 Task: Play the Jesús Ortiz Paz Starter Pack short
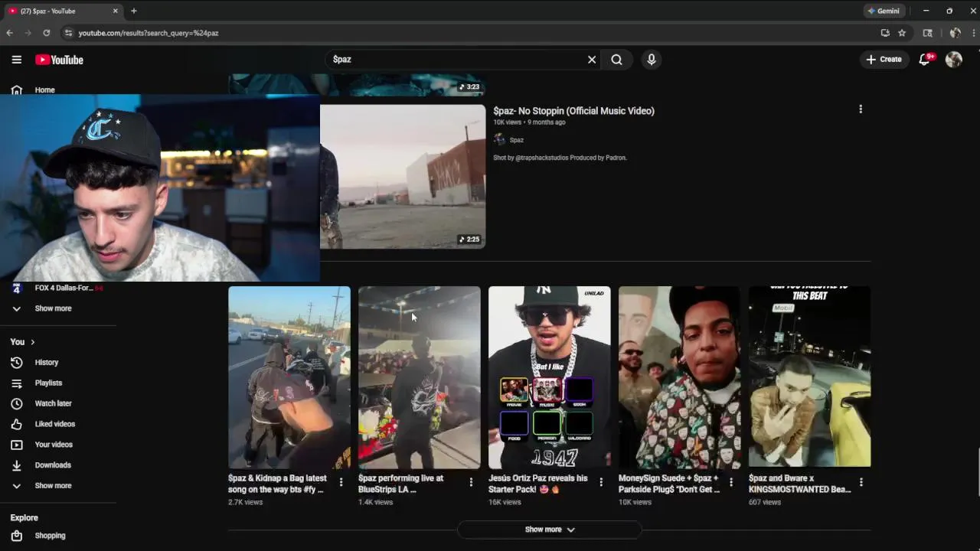click(550, 377)
